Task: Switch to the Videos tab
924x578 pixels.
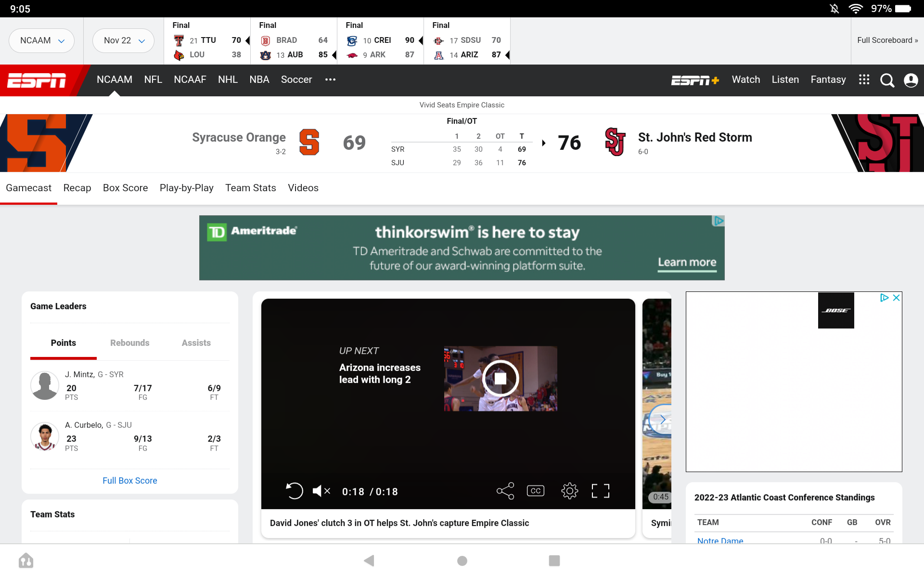Action: (x=303, y=188)
